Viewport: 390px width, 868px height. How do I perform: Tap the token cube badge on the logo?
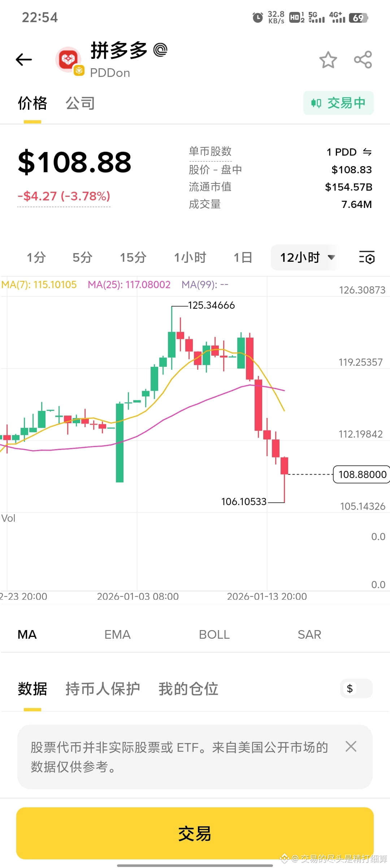click(79, 71)
